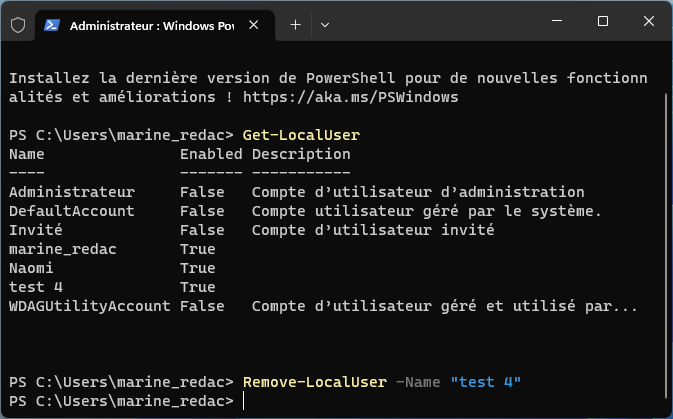
Task: Click the Naomi user entry
Action: click(31, 268)
